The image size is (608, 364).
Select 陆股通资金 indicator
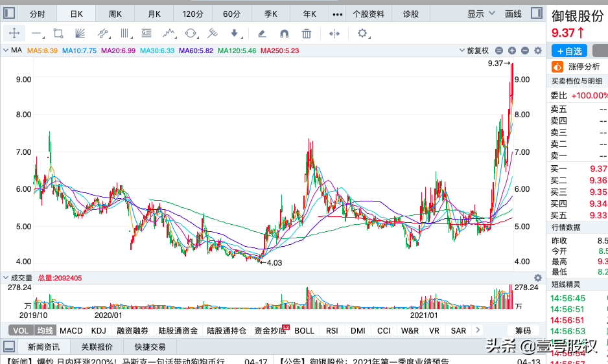[178, 330]
